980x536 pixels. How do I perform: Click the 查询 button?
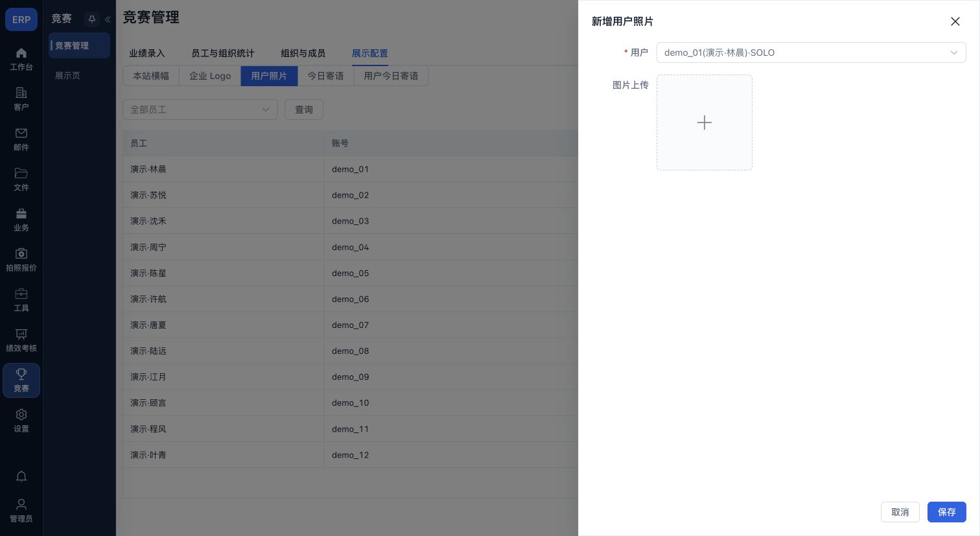[x=304, y=110]
